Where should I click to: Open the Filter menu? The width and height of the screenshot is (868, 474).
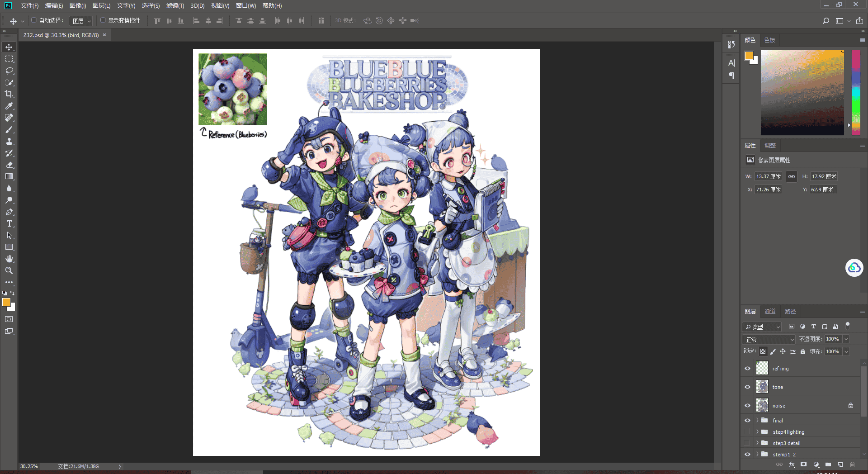[175, 5]
